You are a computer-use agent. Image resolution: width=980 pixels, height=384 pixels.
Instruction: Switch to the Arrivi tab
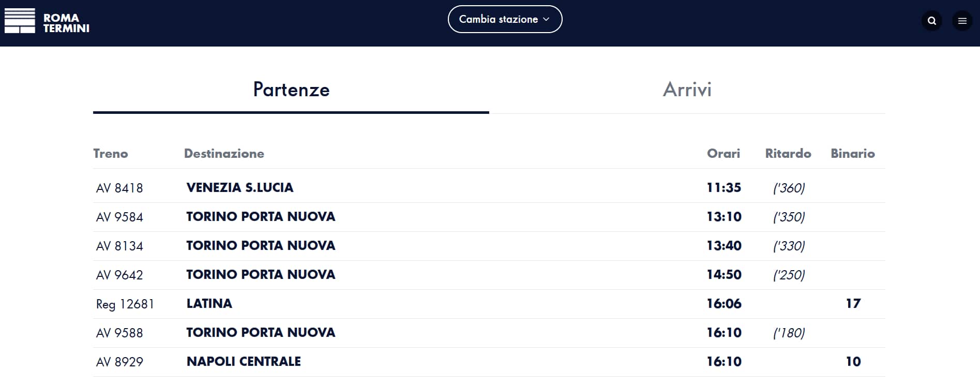click(687, 90)
